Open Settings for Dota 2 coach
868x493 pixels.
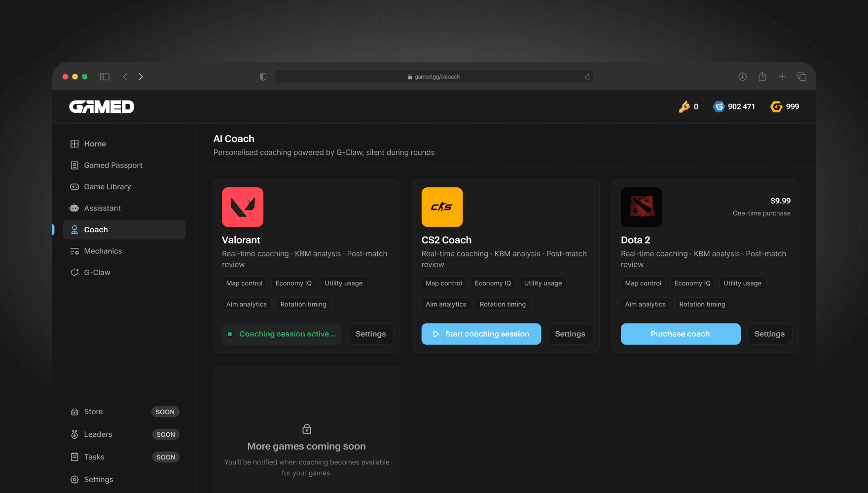[769, 334]
